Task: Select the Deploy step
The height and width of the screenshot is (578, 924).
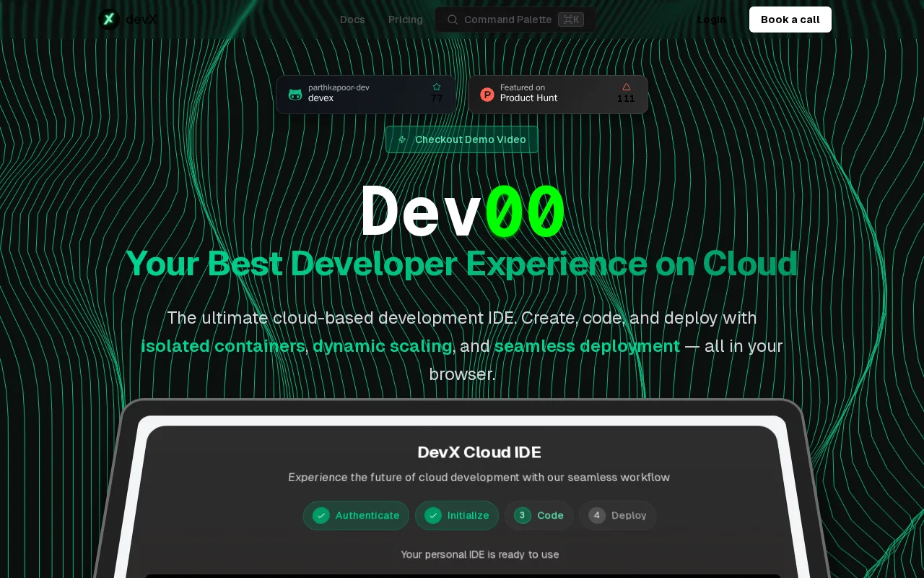Action: (618, 515)
